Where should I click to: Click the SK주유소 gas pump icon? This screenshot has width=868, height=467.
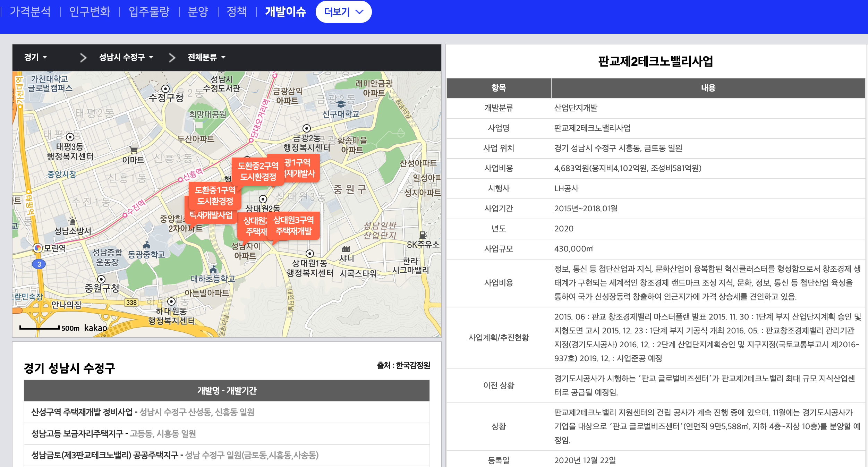click(x=423, y=235)
